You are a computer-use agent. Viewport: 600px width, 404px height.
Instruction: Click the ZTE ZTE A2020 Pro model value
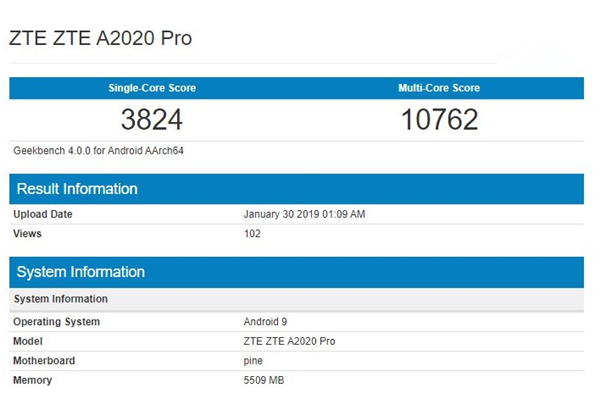click(x=289, y=341)
